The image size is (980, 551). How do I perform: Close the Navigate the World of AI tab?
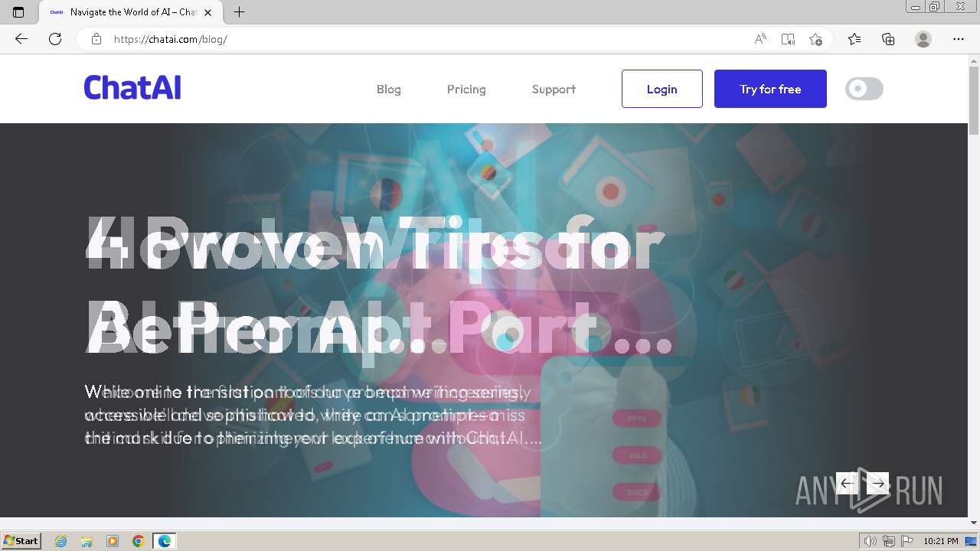tap(208, 12)
